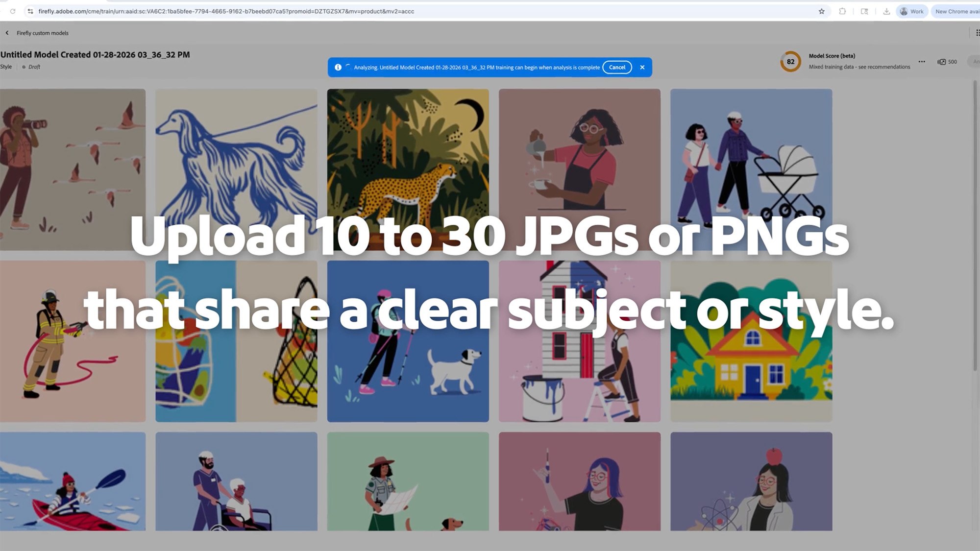Dismiss the analyzing notification banner
Image resolution: width=980 pixels, height=551 pixels.
(642, 67)
